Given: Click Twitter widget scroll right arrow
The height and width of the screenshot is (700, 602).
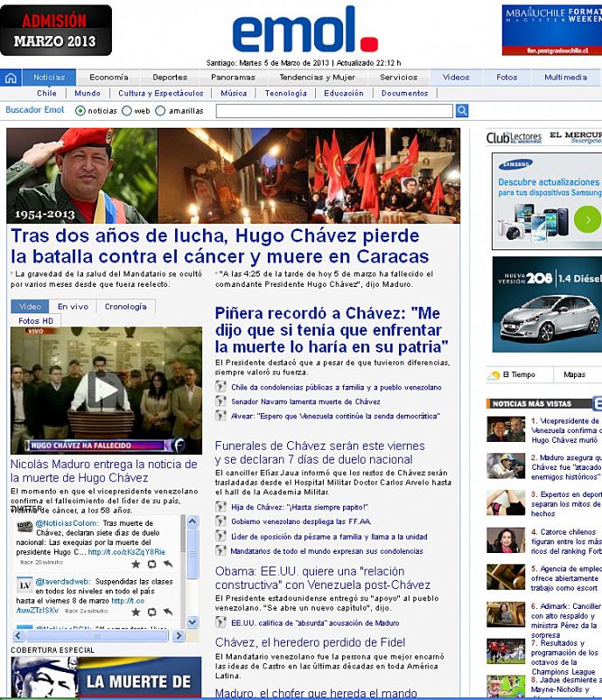Looking at the screenshot, I should click(178, 636).
